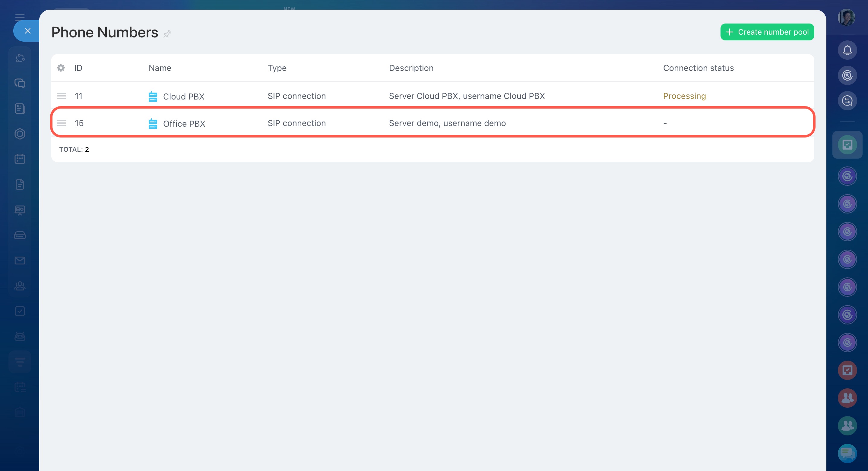Open the Cloud PBX row menu
868x471 pixels.
[61, 96]
